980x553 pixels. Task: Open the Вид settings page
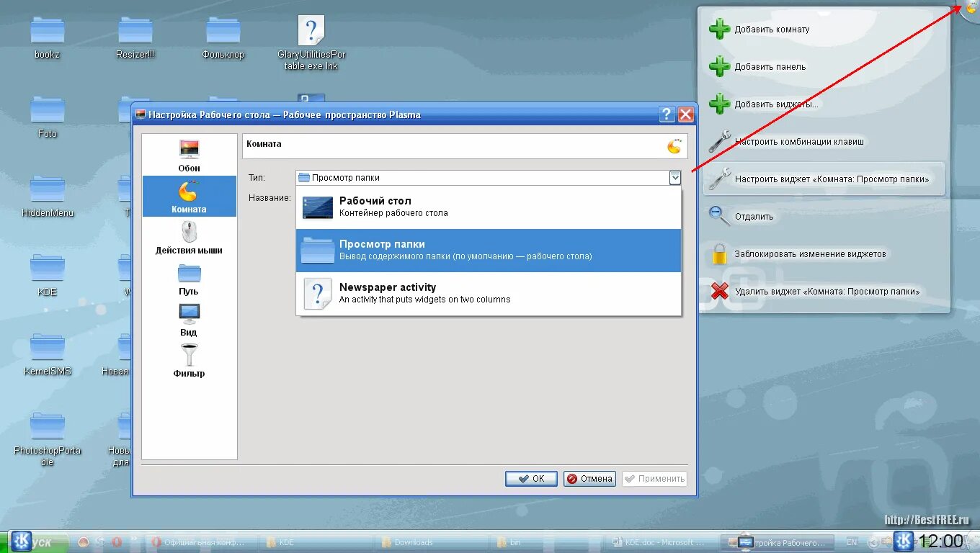[x=190, y=320]
